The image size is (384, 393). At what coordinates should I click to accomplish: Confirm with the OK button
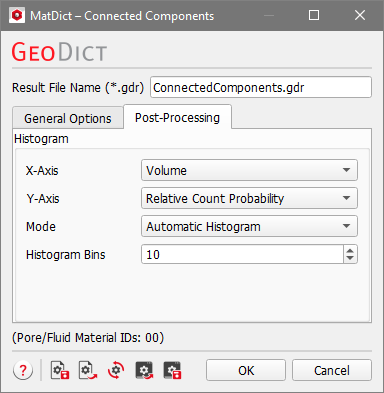pyautogui.click(x=246, y=370)
